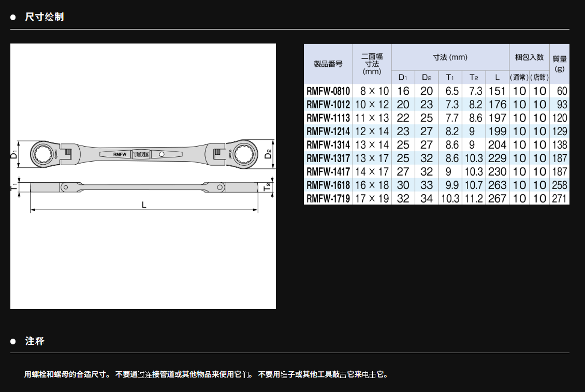Click the bullet beside the 尺寸绘制 heading
Screen dimensions: 585x392
tap(13, 17)
